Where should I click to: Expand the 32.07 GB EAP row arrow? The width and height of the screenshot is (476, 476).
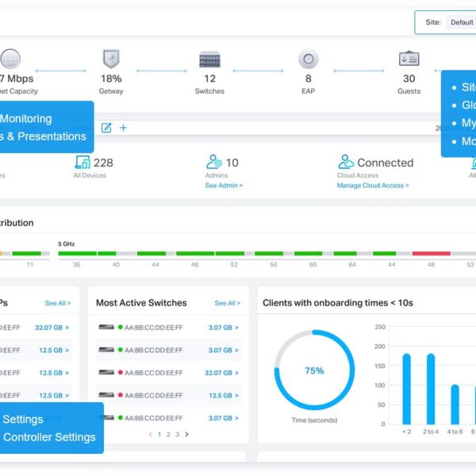click(67, 328)
